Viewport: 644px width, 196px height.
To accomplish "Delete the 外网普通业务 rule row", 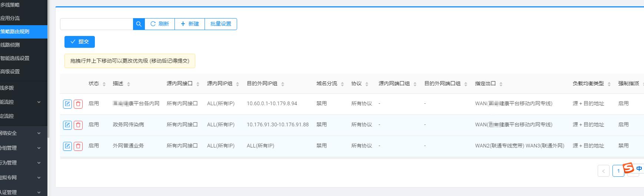I will pos(78,146).
